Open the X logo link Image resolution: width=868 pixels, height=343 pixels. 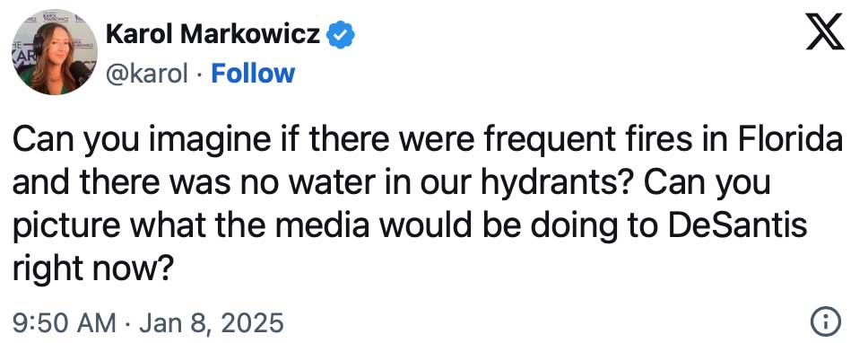(x=824, y=31)
